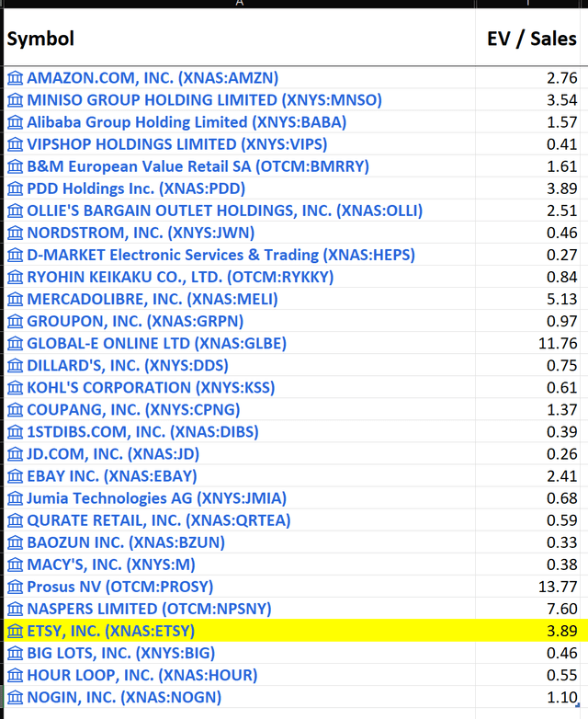
Task: Click the stock icon beside KOHL'S CORPORATION
Action: pyautogui.click(x=15, y=388)
